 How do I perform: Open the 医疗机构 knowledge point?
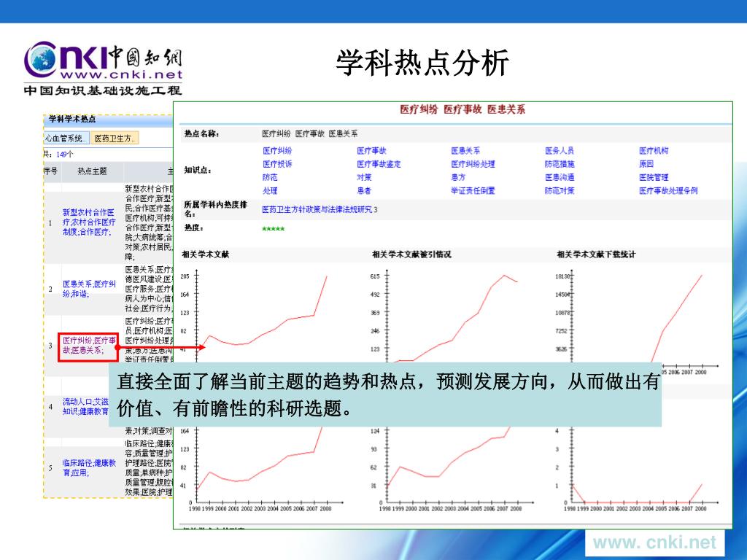coord(654,150)
